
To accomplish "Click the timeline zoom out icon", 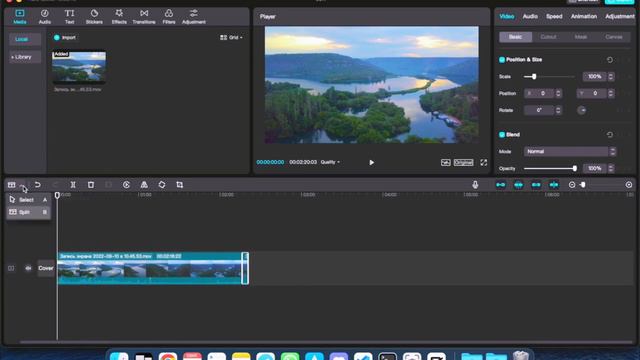I will (x=572, y=185).
